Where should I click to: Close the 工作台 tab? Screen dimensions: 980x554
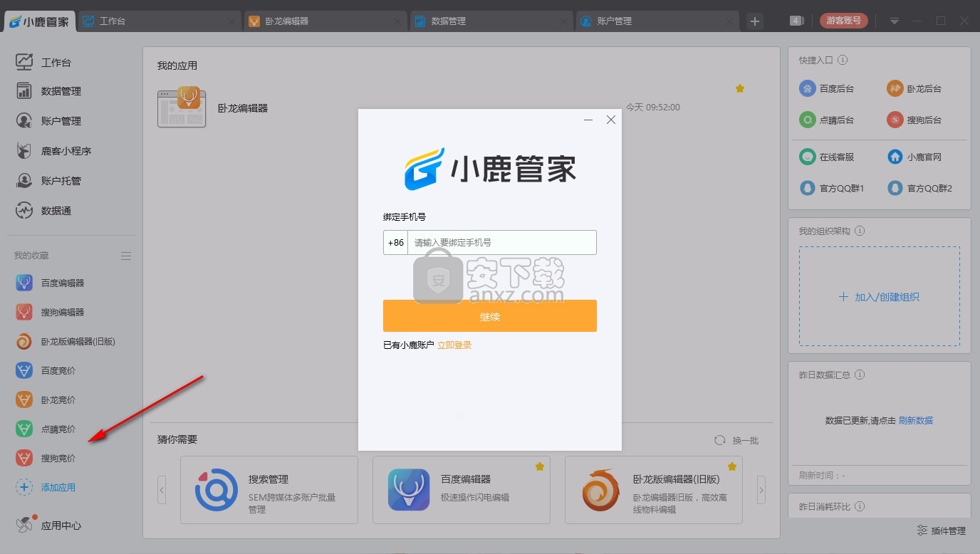pos(232,22)
